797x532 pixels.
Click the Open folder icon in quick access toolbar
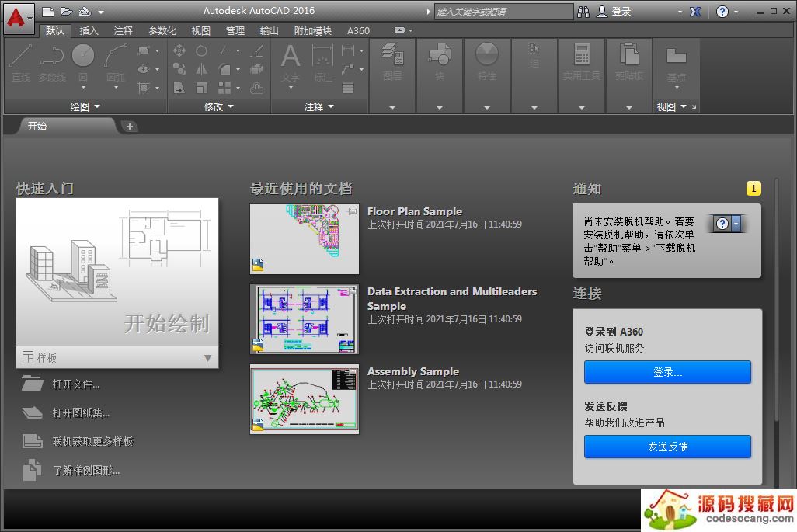point(66,12)
